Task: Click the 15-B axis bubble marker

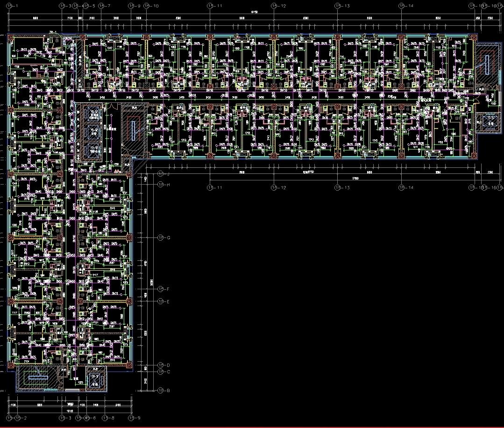Action: click(x=160, y=390)
